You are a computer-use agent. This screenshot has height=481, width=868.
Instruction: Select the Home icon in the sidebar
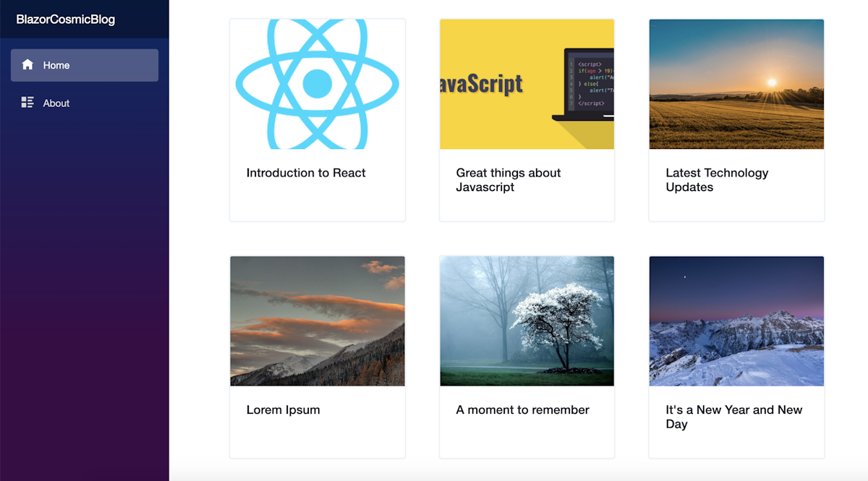click(x=27, y=64)
